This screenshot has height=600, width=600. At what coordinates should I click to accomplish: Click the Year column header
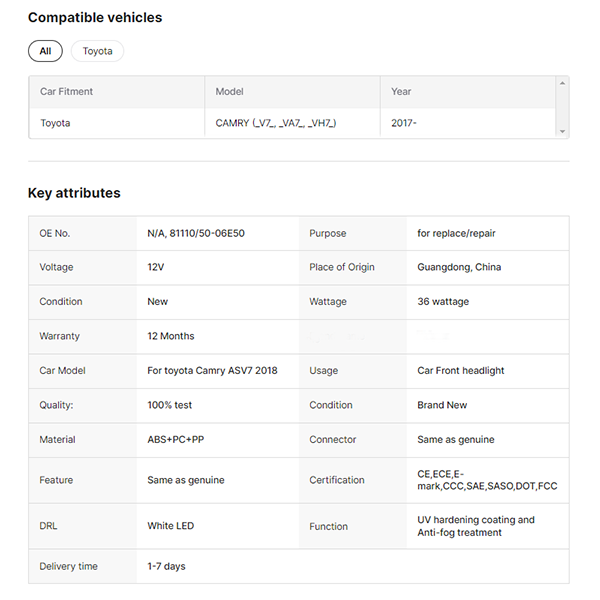point(401,92)
